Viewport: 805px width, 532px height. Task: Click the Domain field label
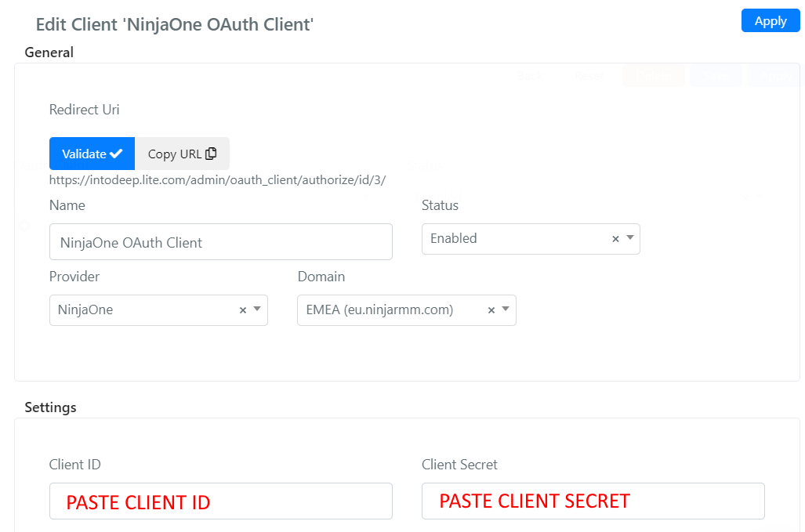[x=321, y=277]
